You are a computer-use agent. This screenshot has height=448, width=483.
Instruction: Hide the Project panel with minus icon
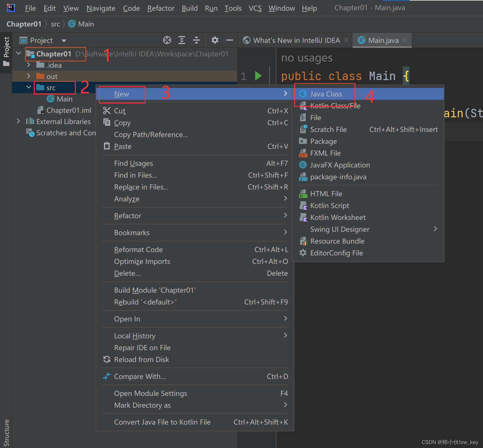coord(230,40)
